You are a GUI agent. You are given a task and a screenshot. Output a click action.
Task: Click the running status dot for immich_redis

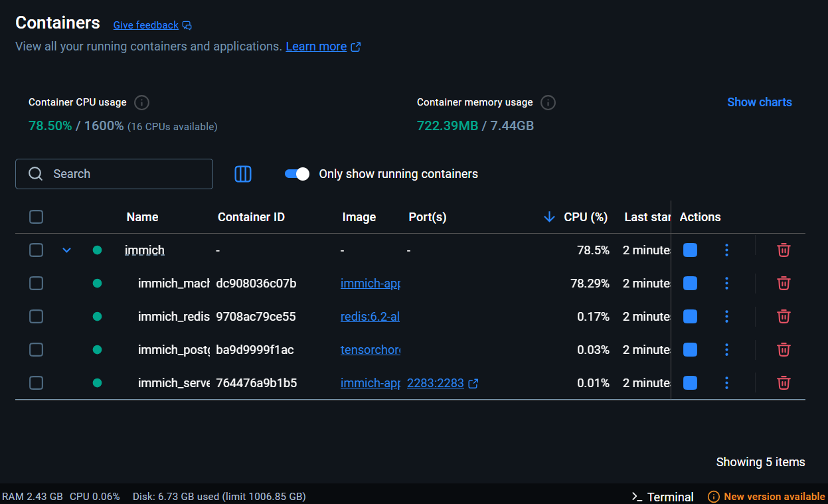click(x=97, y=317)
